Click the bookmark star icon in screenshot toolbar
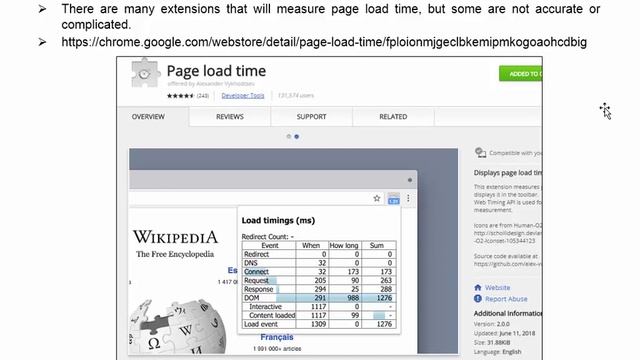This screenshot has height=360, width=640. (377, 198)
